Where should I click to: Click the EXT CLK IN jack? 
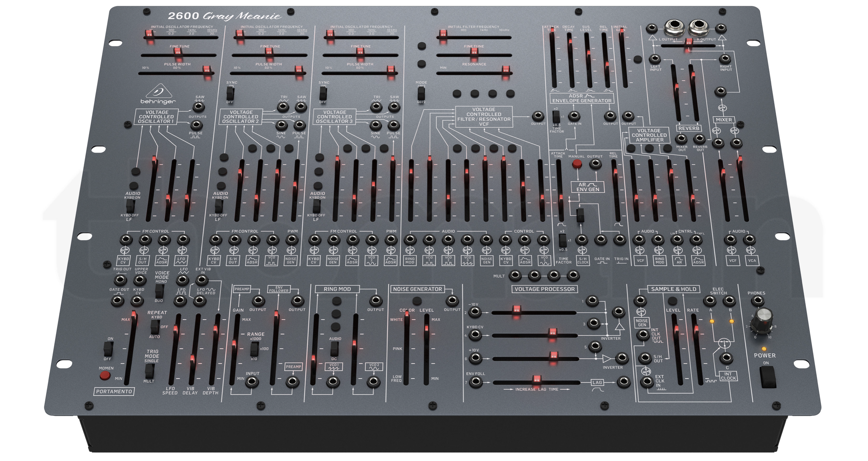click(647, 382)
